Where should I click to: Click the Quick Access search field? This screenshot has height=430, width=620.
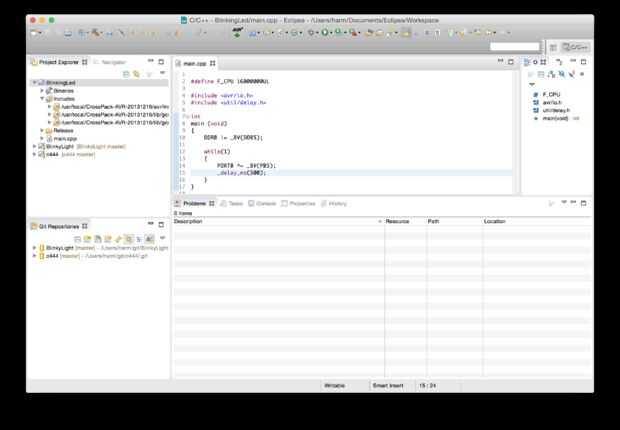point(514,47)
